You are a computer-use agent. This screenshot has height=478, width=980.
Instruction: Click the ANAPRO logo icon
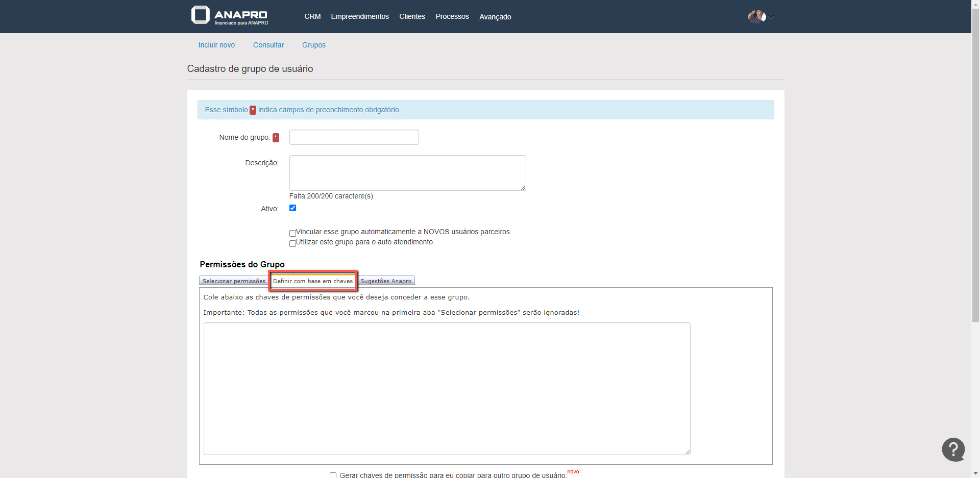point(201,15)
